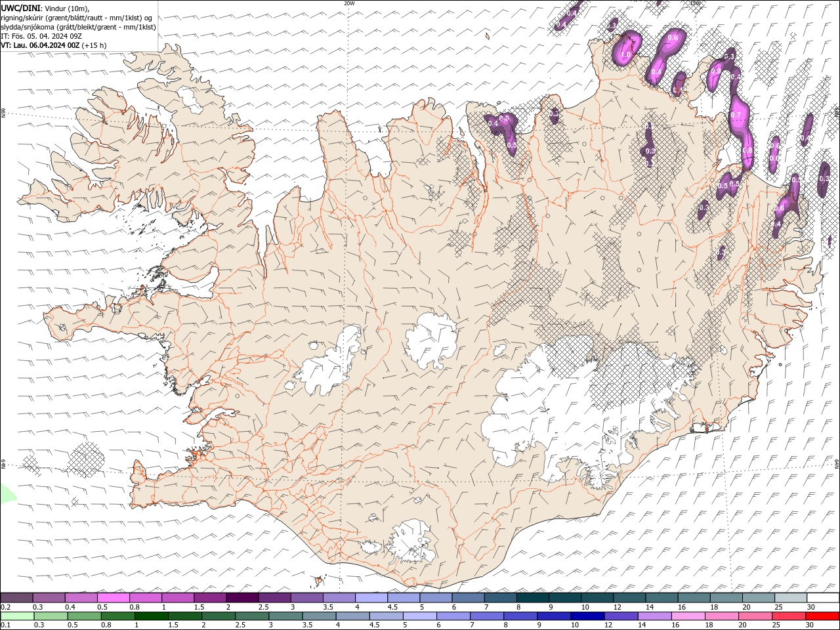Select the rain-scale swatch between 20 and 25
The width and height of the screenshot is (840, 630).
pos(755,616)
